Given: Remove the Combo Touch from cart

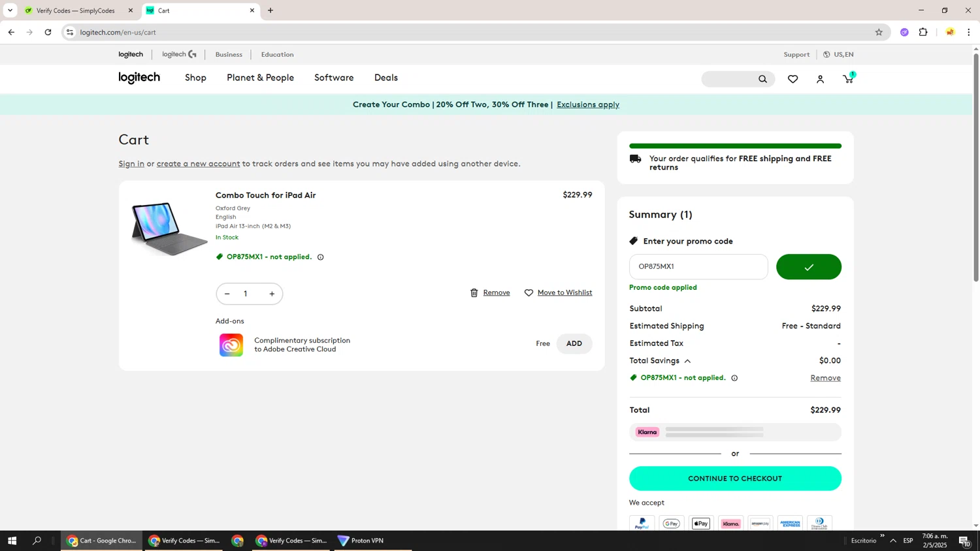Looking at the screenshot, I should click(497, 292).
